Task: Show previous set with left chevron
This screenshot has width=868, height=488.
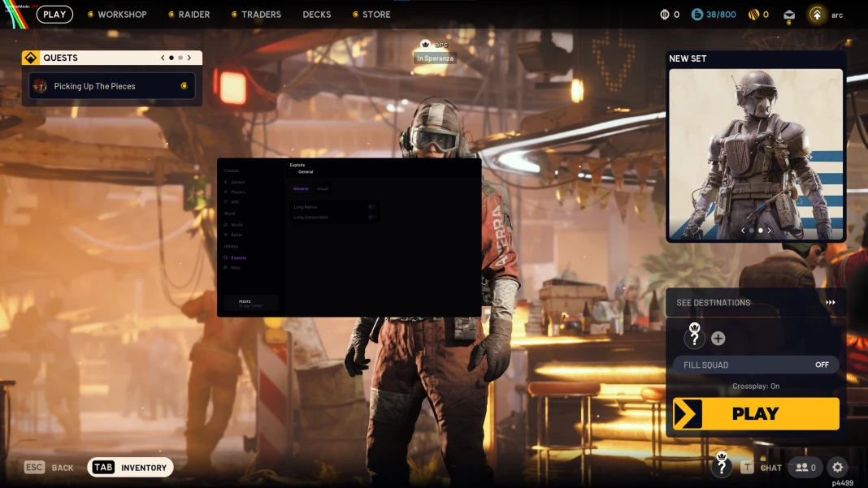Action: [x=743, y=230]
